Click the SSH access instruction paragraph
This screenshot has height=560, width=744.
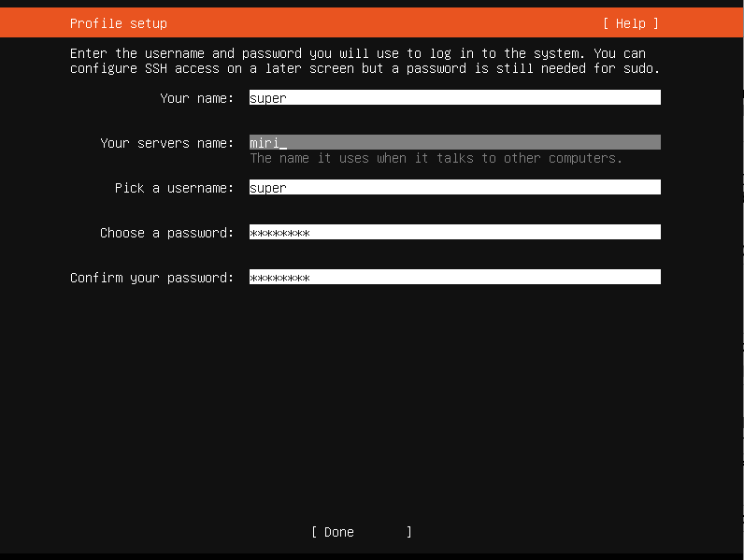[365, 61]
